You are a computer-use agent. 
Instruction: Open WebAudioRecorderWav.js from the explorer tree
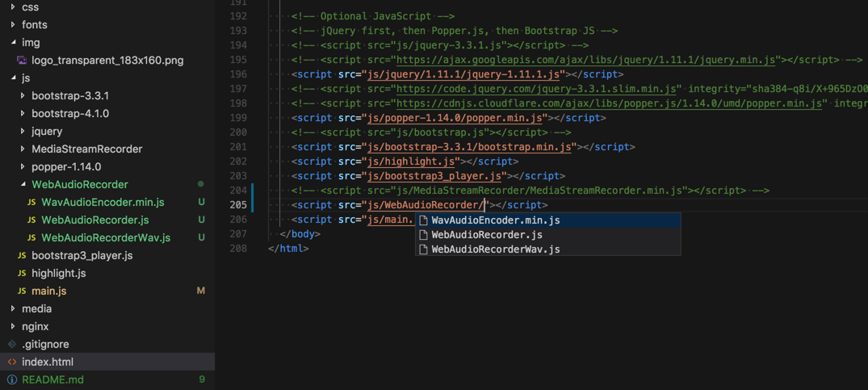point(106,237)
